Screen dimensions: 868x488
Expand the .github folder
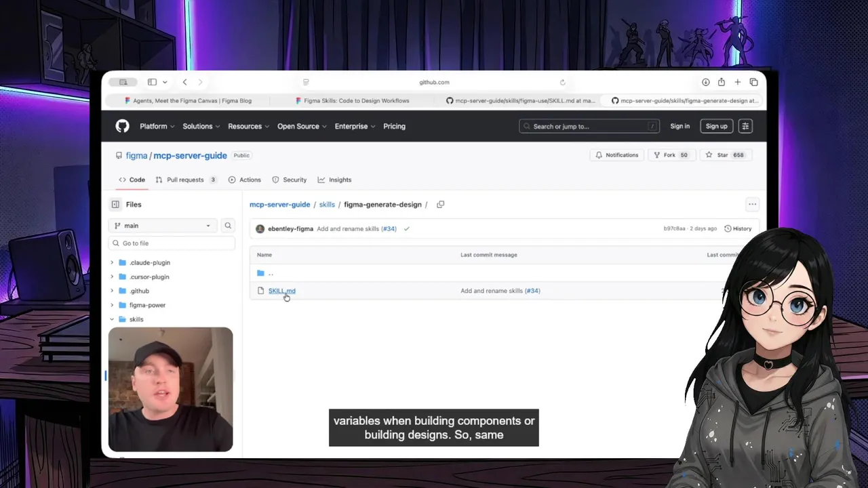112,291
